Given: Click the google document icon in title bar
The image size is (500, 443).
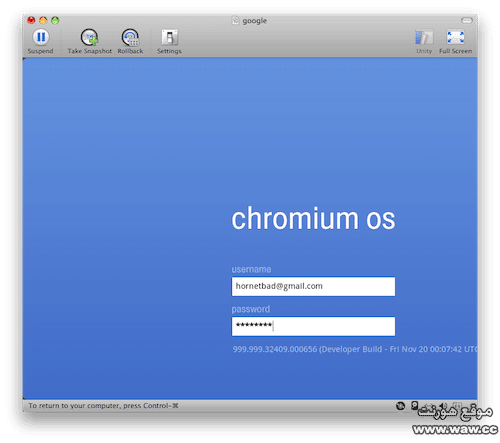Looking at the screenshot, I should click(x=235, y=20).
